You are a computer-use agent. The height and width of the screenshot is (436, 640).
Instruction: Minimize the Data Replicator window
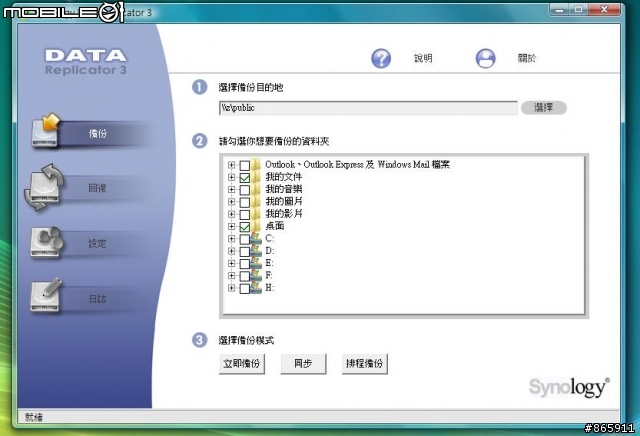coord(559,10)
